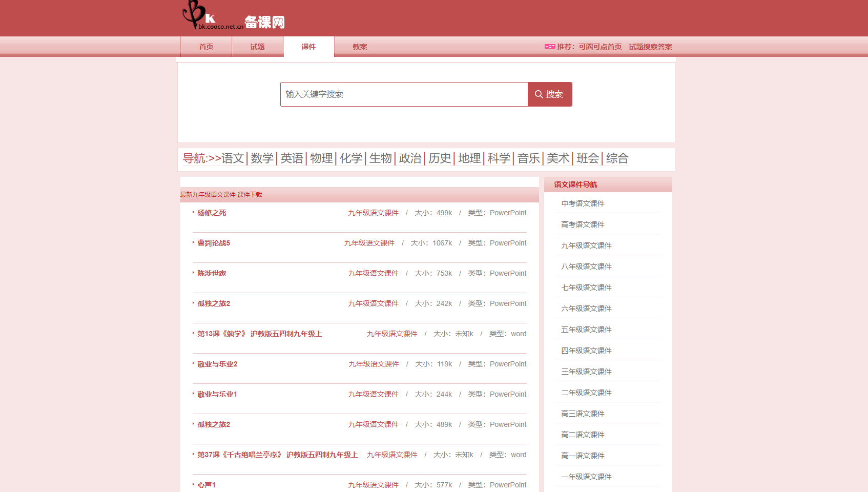868x492 pixels.
Task: Click the arrow marker beside 杨修之死
Action: [x=193, y=212]
